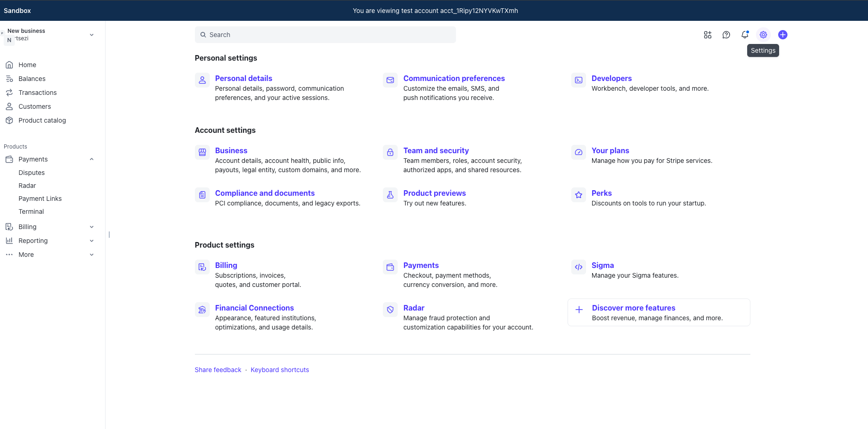The image size is (868, 429).
Task: Go to Home in the sidebar
Action: coord(27,65)
